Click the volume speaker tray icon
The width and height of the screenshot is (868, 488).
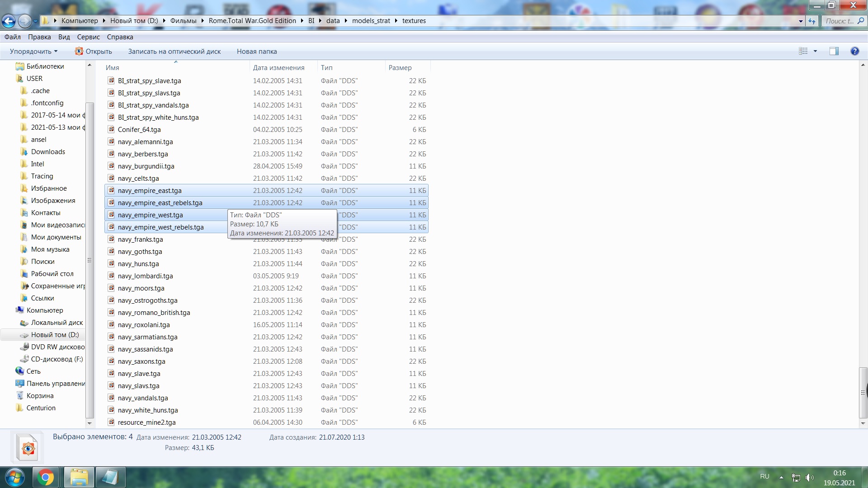click(x=809, y=477)
